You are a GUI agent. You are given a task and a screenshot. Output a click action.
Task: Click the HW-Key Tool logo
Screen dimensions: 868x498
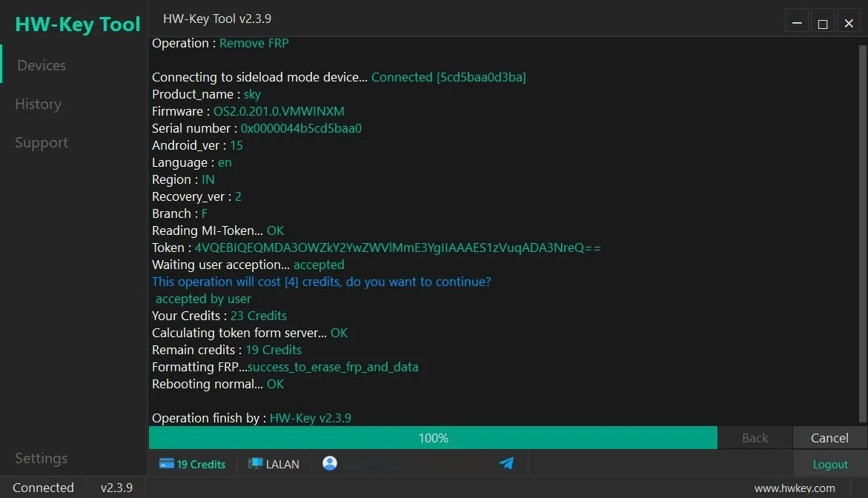click(x=78, y=24)
